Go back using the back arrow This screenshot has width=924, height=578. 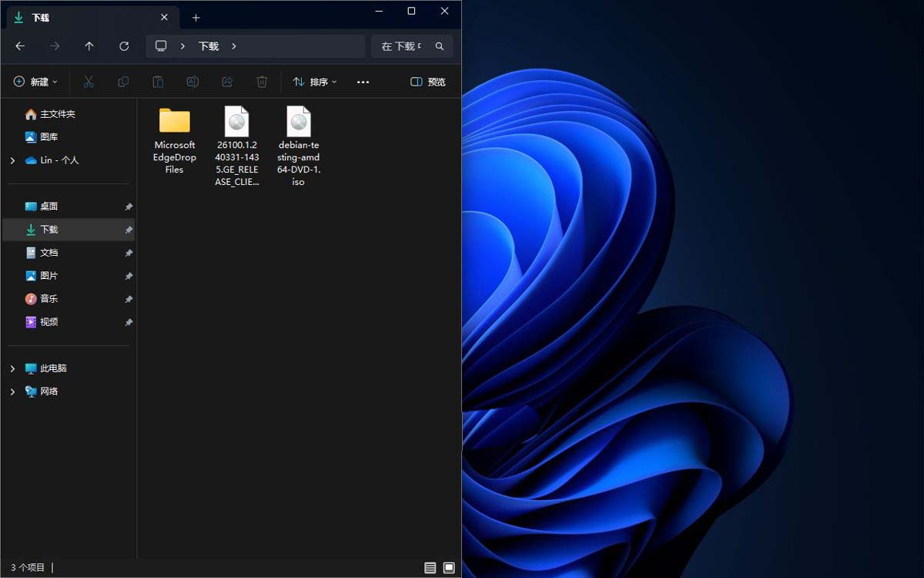tap(20, 46)
